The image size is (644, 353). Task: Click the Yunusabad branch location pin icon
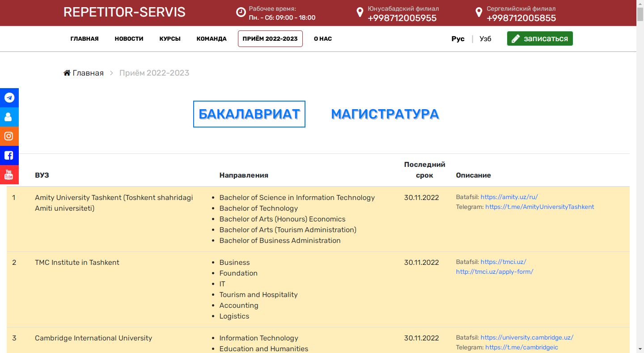(360, 13)
